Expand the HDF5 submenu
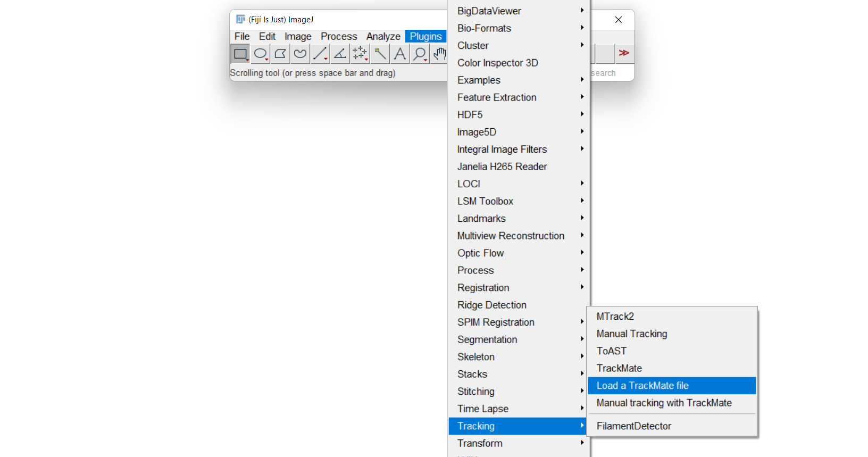This screenshot has width=868, height=457. [x=519, y=114]
